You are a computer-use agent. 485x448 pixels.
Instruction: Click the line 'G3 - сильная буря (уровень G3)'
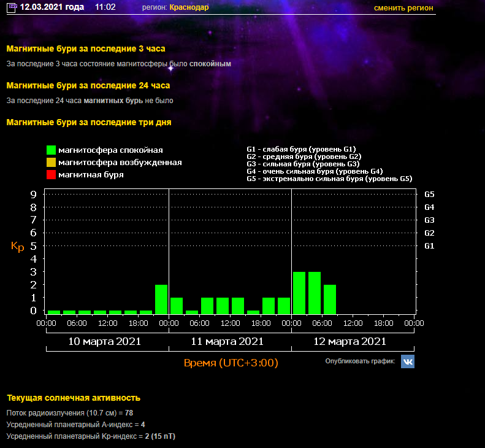click(x=303, y=164)
